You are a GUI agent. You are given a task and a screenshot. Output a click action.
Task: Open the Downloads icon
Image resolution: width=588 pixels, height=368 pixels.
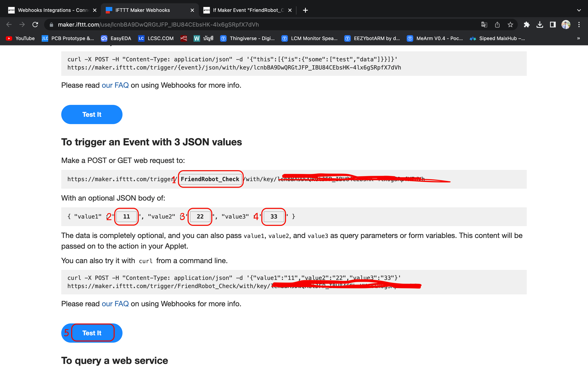pos(540,25)
